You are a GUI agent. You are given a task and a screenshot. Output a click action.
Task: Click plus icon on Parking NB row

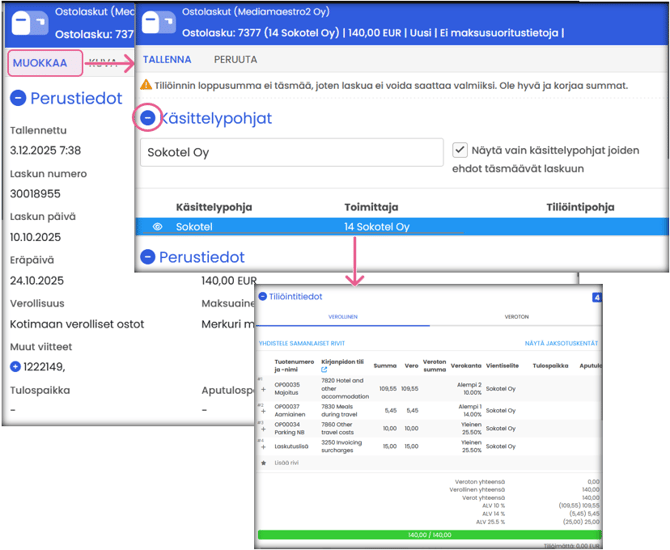(x=263, y=429)
